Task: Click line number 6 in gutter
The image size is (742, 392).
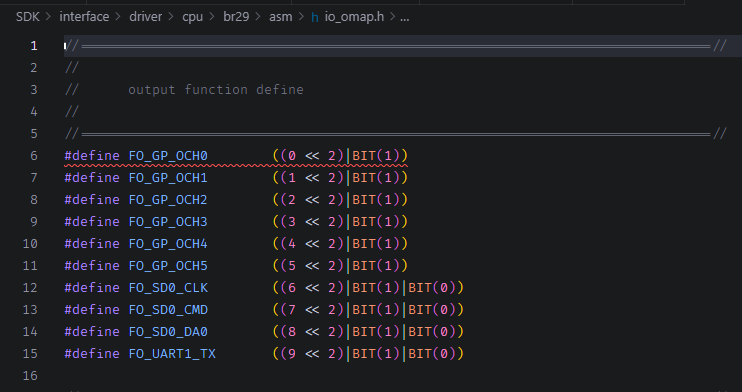Action: point(34,156)
